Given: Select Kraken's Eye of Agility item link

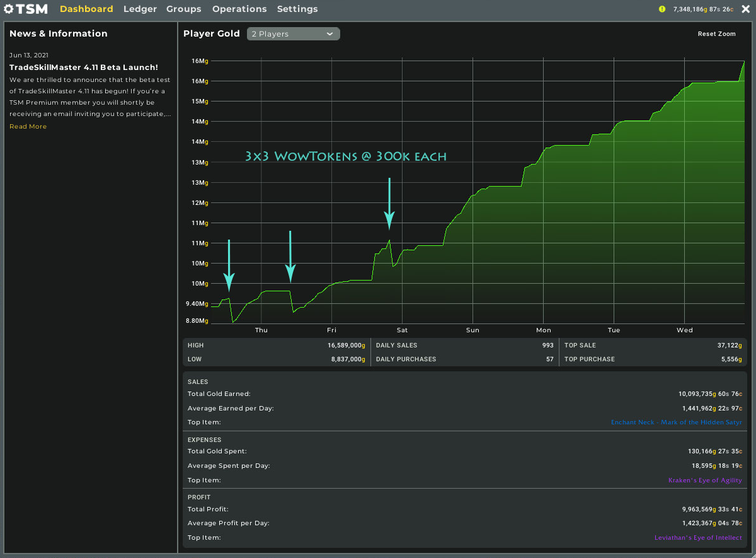Looking at the screenshot, I should (705, 480).
